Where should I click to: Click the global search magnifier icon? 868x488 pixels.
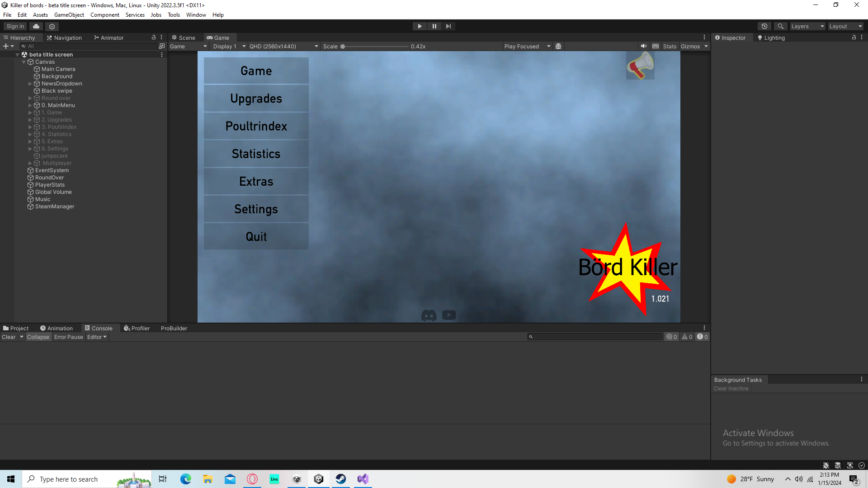[780, 26]
